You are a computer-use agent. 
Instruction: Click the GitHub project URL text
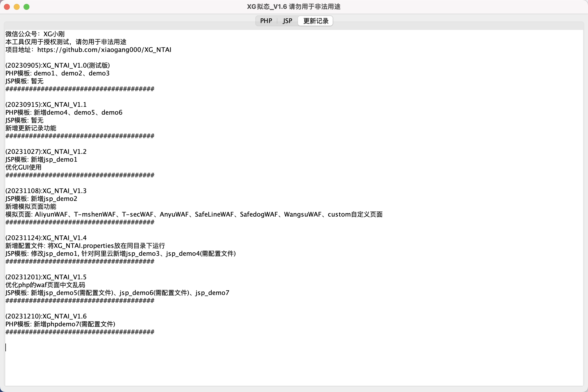pos(104,50)
